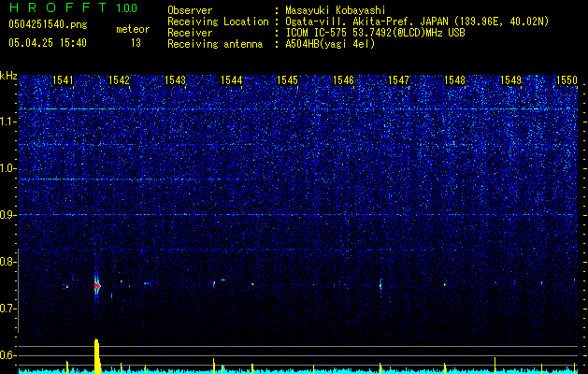Select the observer name Masayuki Kobayashi
This screenshot has width=588, height=374.
(336, 10)
